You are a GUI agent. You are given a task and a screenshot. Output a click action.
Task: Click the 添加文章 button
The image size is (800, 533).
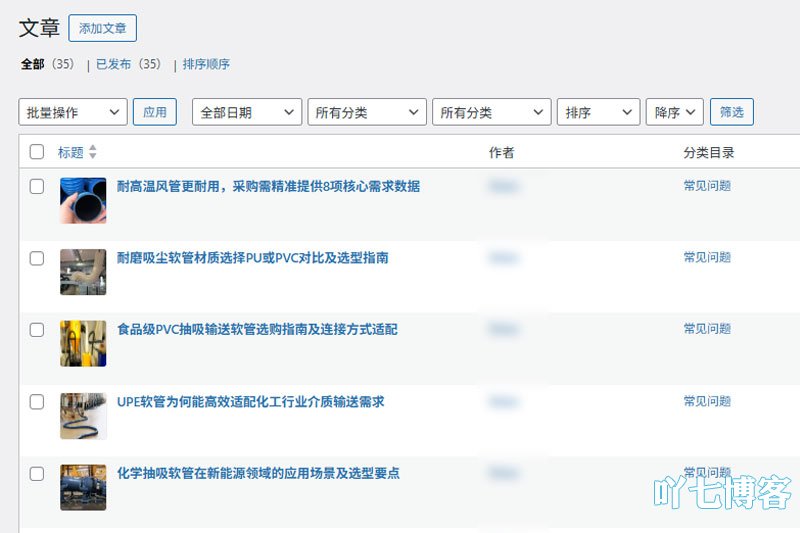coord(102,28)
